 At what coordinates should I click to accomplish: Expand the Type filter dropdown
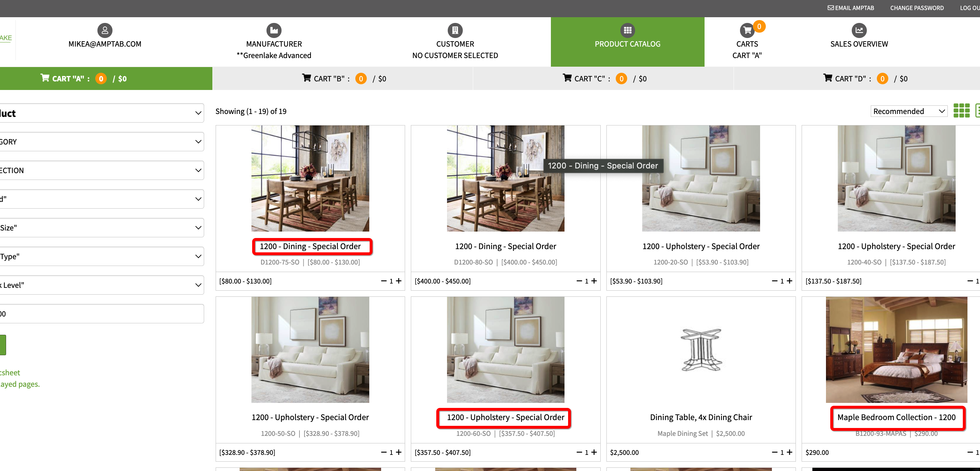click(101, 256)
